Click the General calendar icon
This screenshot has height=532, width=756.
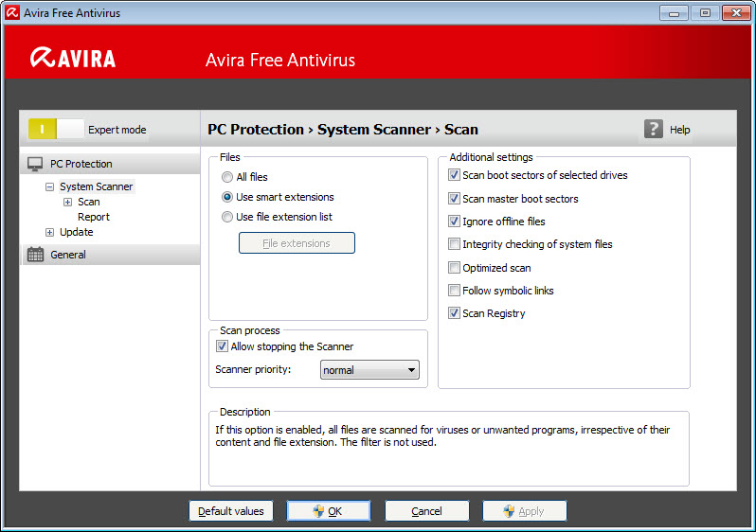(x=35, y=255)
